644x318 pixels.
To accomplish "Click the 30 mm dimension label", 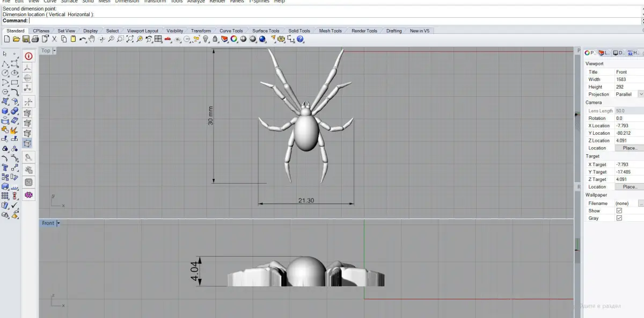I will 210,116.
